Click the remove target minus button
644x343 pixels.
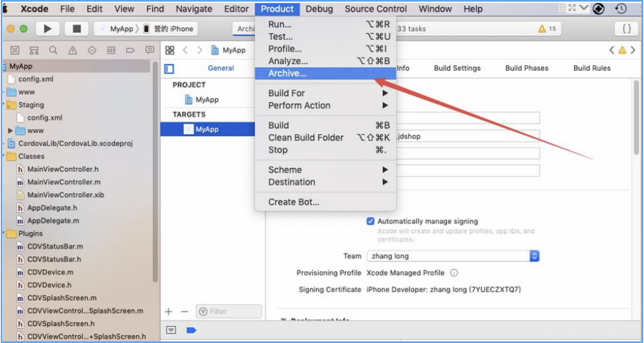coord(184,311)
